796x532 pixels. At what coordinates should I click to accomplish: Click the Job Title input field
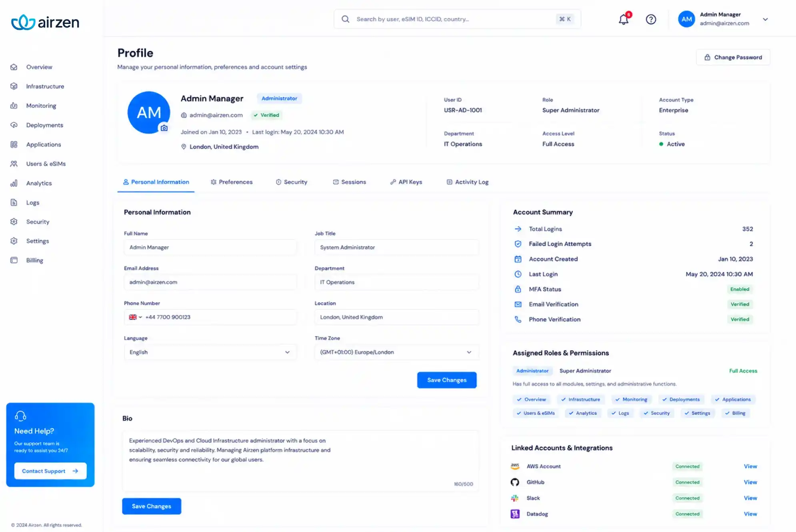396,247
